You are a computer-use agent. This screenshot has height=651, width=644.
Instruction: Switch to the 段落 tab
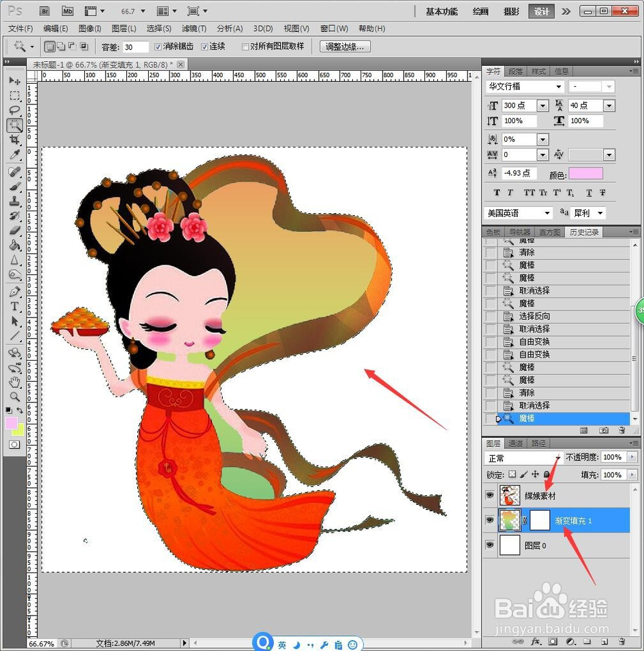coord(516,71)
